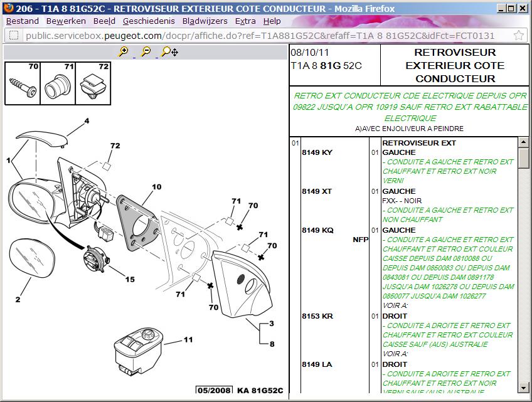
Task: Click the diagram date stamp 05/2008
Action: pyautogui.click(x=215, y=390)
